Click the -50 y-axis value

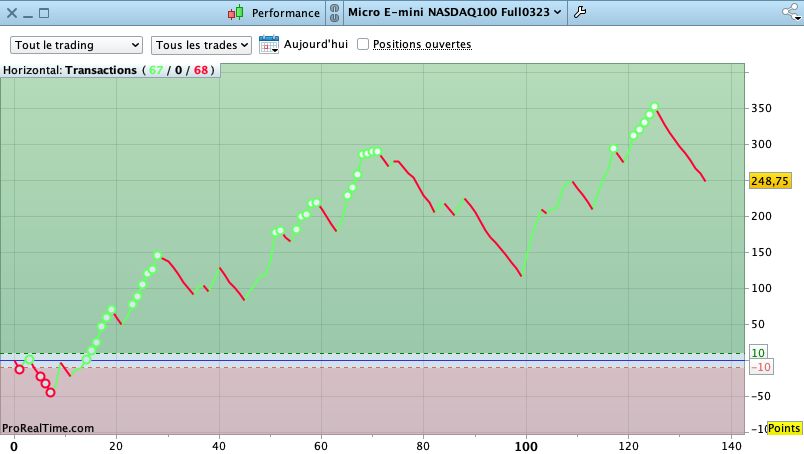point(761,396)
